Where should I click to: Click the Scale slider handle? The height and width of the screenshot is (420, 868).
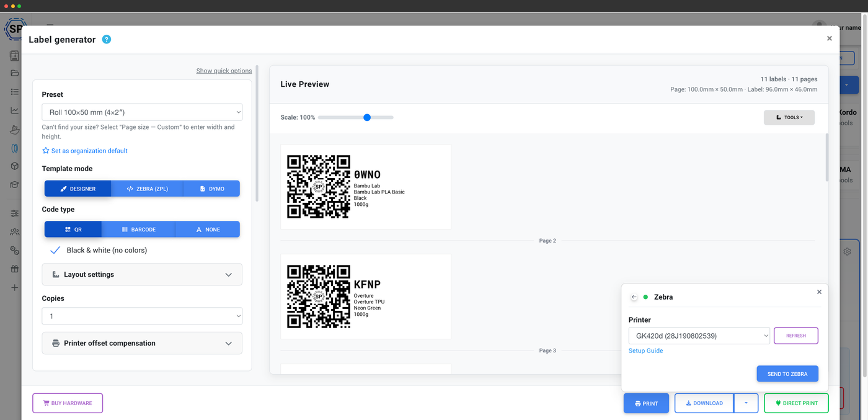[x=367, y=117]
